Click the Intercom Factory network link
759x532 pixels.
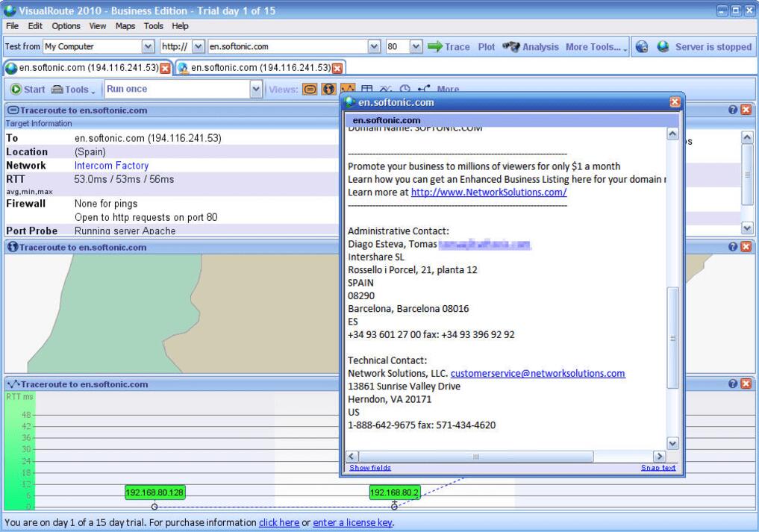(x=111, y=166)
